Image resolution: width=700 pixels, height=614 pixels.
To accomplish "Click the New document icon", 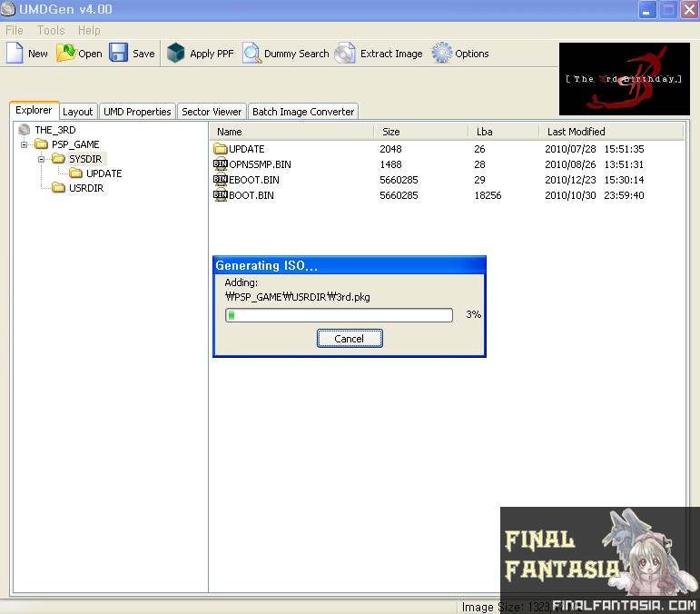I will point(15,54).
